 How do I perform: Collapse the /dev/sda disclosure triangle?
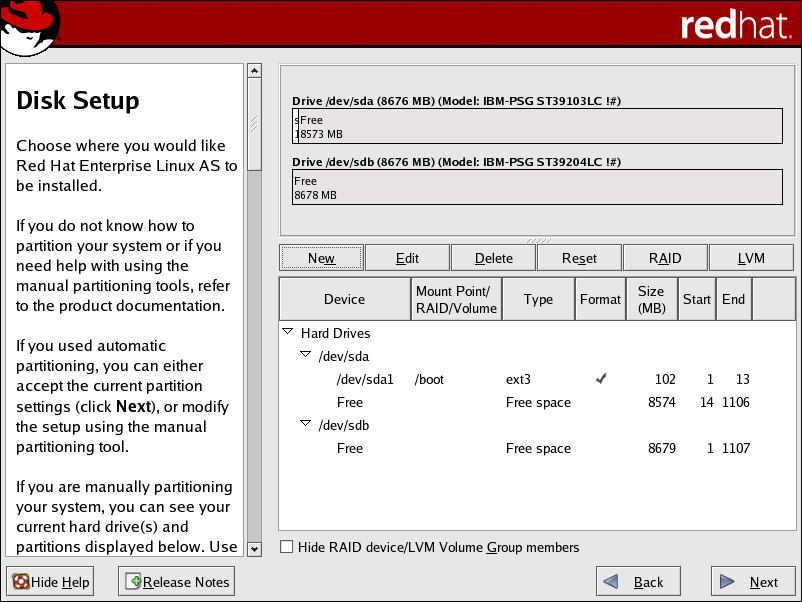[305, 356]
